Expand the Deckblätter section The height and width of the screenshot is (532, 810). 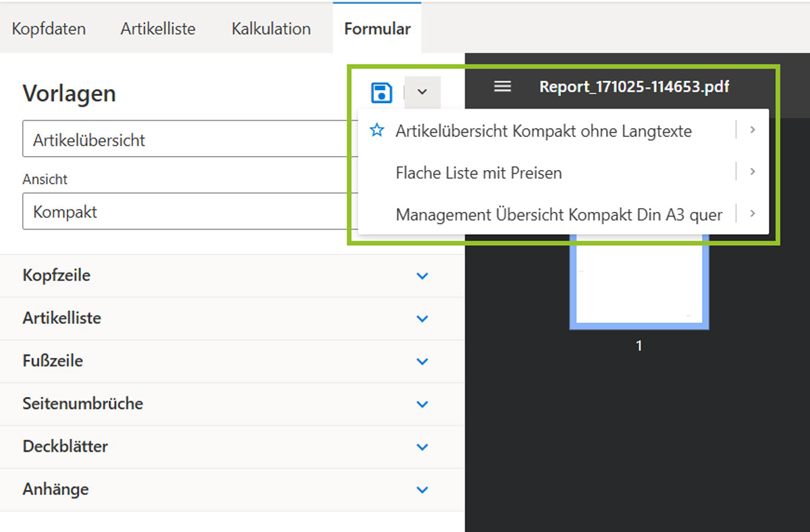click(423, 447)
